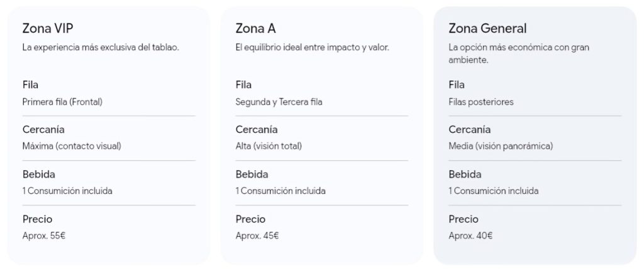
Task: Select "Primera fila (Frontal)" text
Action: (x=62, y=102)
